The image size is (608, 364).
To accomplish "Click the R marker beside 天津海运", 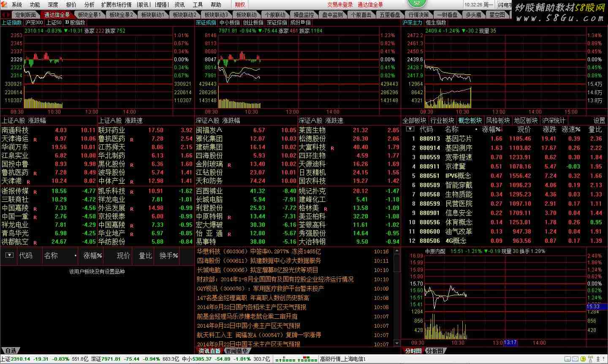I will coord(35,140).
